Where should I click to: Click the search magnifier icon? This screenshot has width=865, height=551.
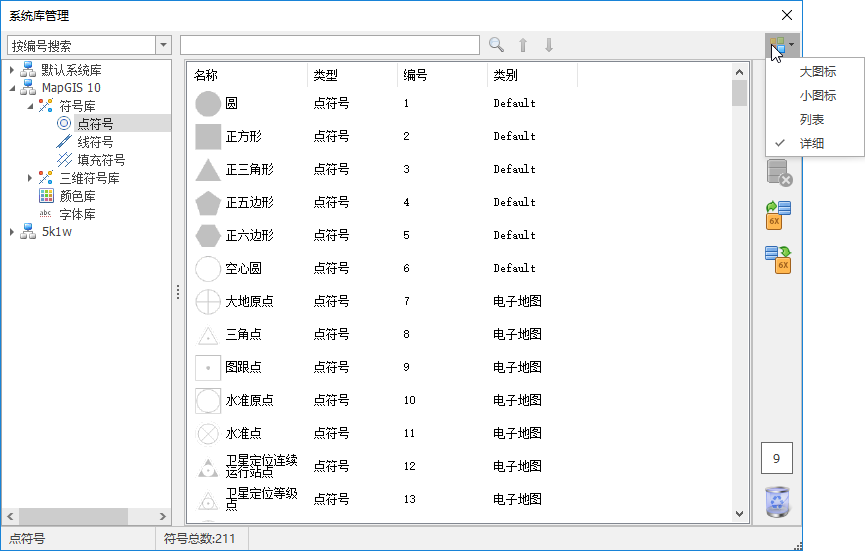tap(496, 45)
